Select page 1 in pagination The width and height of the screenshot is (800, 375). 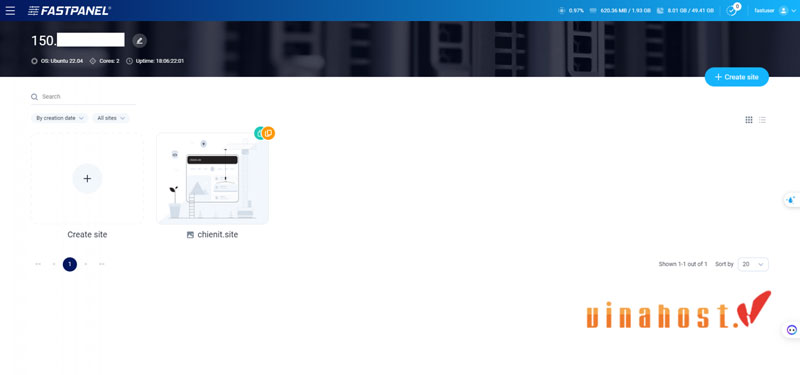(x=70, y=264)
